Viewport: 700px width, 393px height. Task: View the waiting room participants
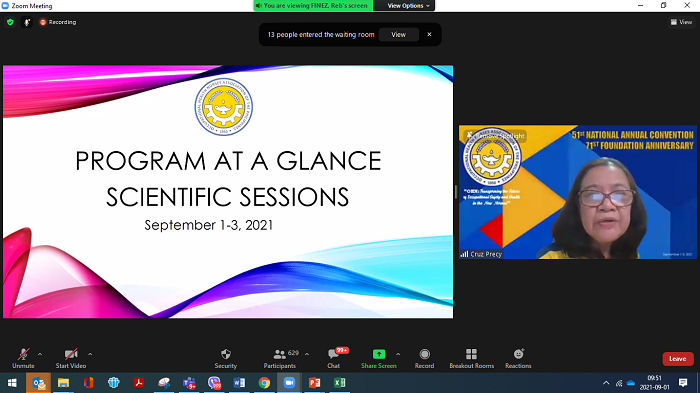point(399,34)
